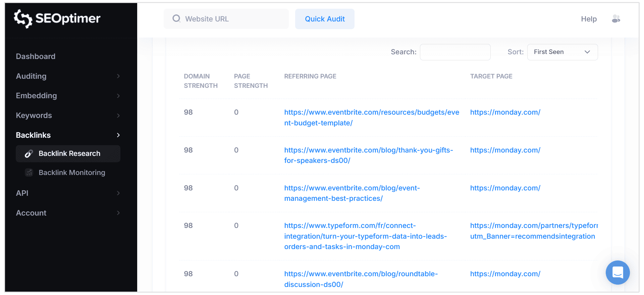Click the user profile icon
Image resolution: width=644 pixels, height=295 pixels.
click(616, 19)
